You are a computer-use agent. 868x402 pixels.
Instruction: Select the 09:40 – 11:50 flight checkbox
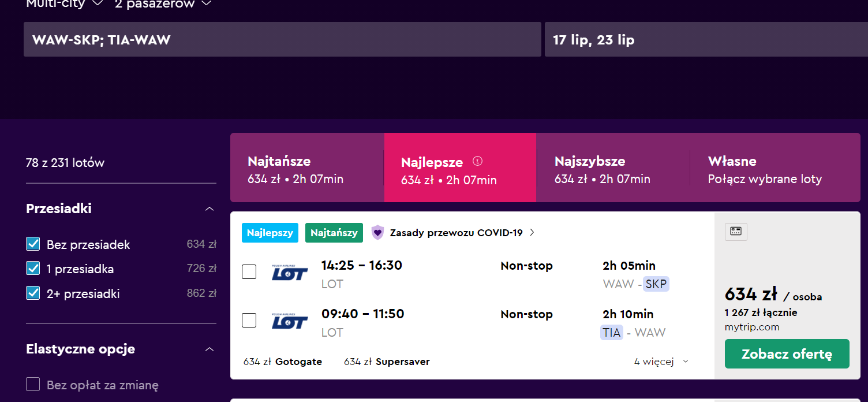249,320
